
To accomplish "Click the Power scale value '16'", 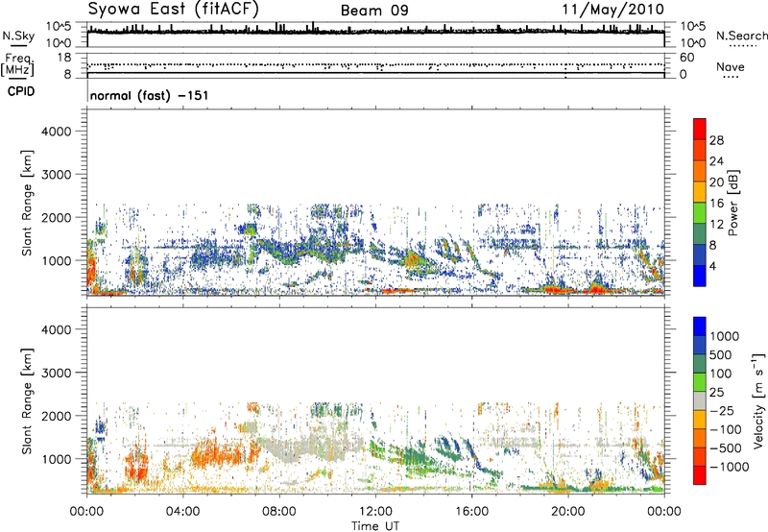I will pyautogui.click(x=716, y=204).
